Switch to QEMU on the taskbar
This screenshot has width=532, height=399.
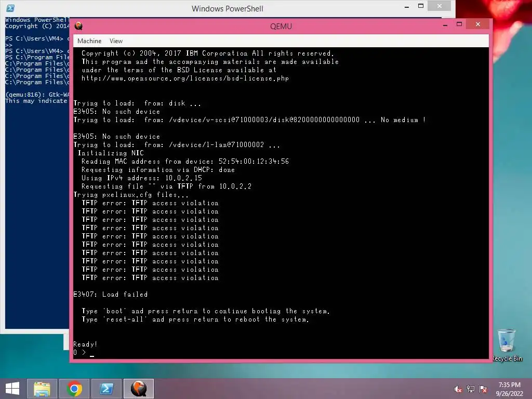[139, 389]
